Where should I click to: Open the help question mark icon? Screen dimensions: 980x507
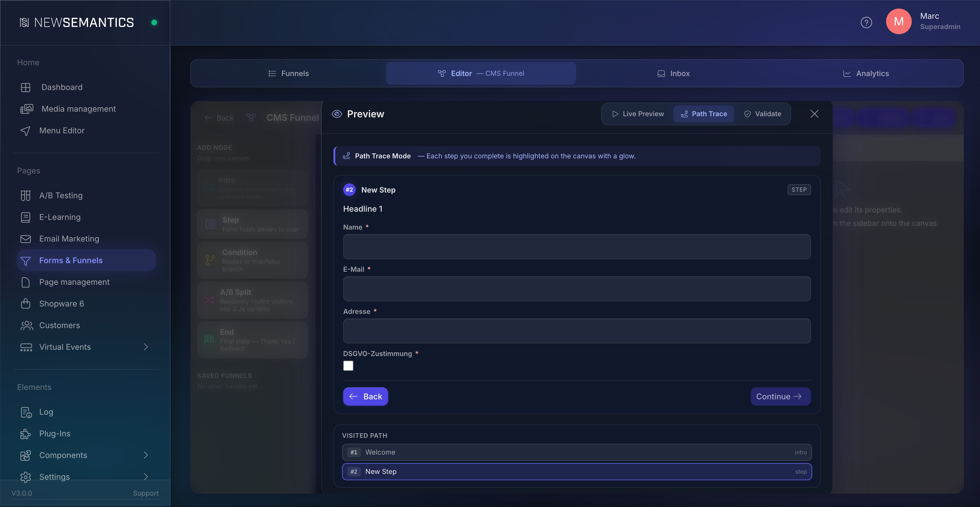866,23
